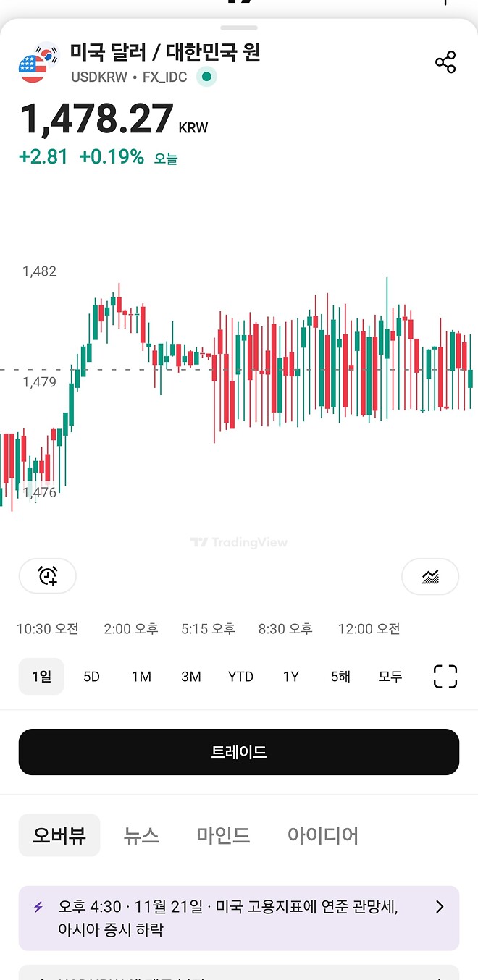Select the 모두 time range
The height and width of the screenshot is (980, 478).
click(390, 677)
